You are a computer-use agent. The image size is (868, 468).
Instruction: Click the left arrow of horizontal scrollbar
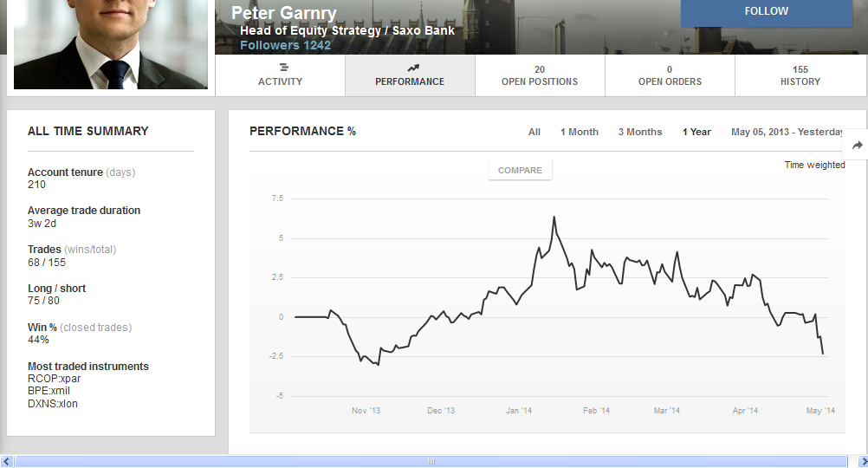tap(7, 462)
